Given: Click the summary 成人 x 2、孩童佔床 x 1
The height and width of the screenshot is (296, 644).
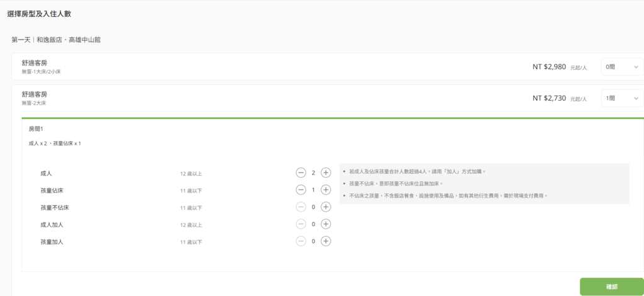Looking at the screenshot, I should [55, 144].
